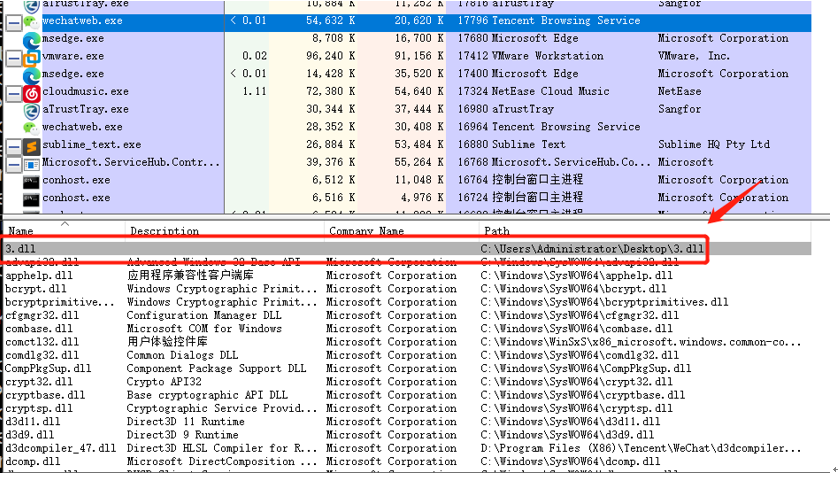Image resolution: width=838 pixels, height=481 pixels.
Task: Click the NetEase Cloud Music icon beside cloudmusic.exe
Action: (x=32, y=93)
